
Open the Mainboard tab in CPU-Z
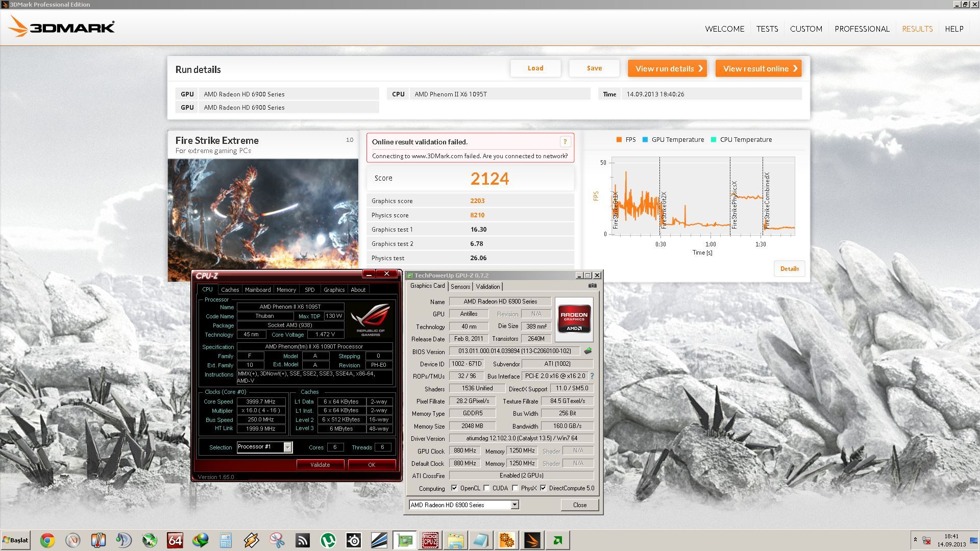[258, 290]
